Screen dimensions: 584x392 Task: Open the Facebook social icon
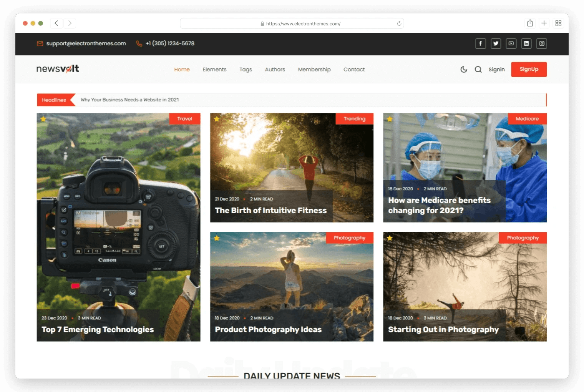pyautogui.click(x=480, y=43)
